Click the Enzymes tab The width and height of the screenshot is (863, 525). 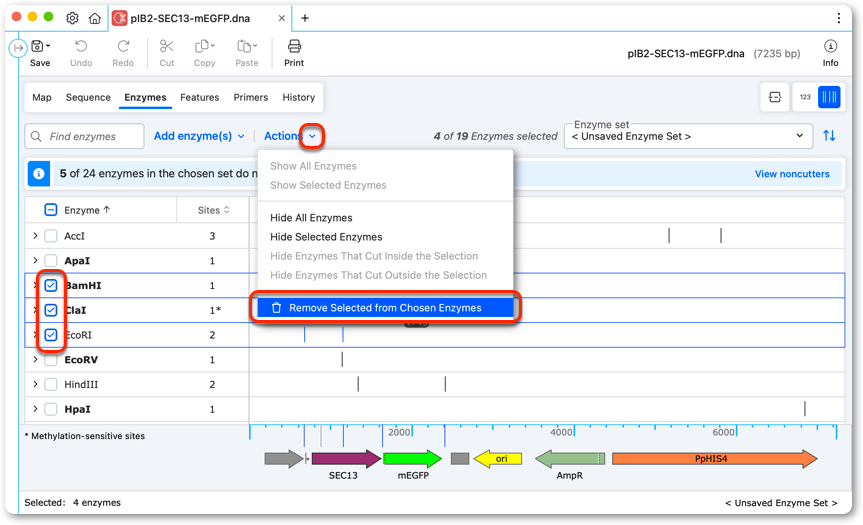145,97
